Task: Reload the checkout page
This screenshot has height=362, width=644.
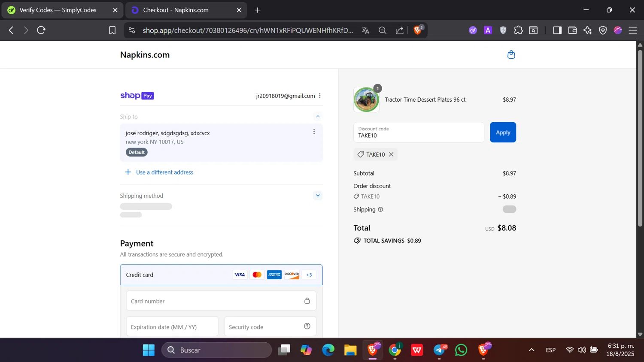Action: [41, 30]
